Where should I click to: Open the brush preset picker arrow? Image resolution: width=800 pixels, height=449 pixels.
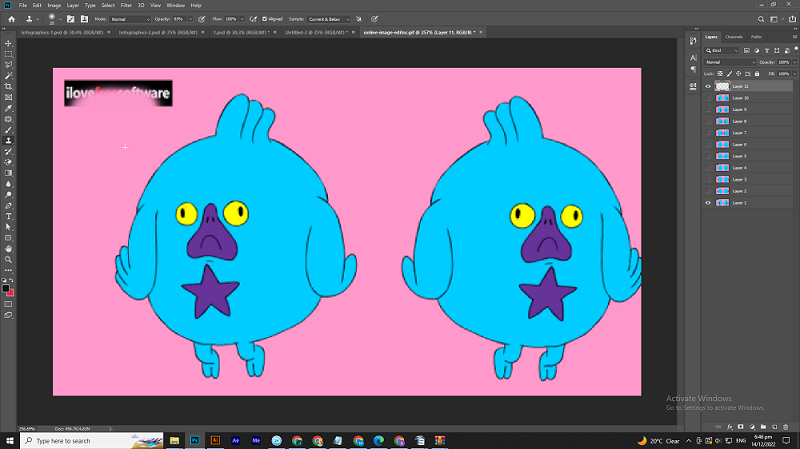60,19
